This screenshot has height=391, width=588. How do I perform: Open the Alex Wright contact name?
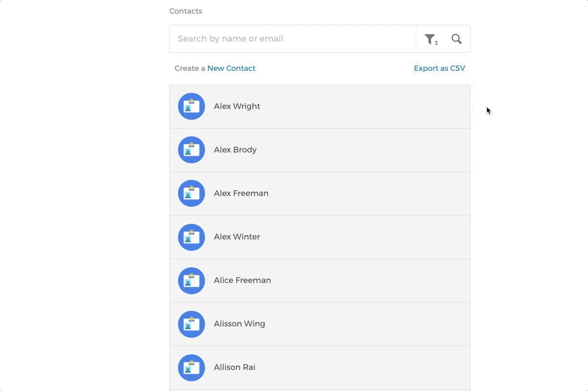coord(237,107)
